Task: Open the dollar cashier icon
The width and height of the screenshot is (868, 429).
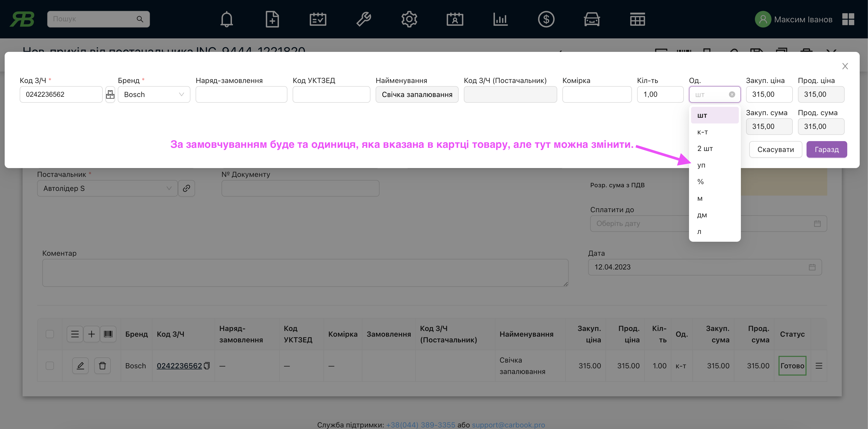Action: pos(546,19)
